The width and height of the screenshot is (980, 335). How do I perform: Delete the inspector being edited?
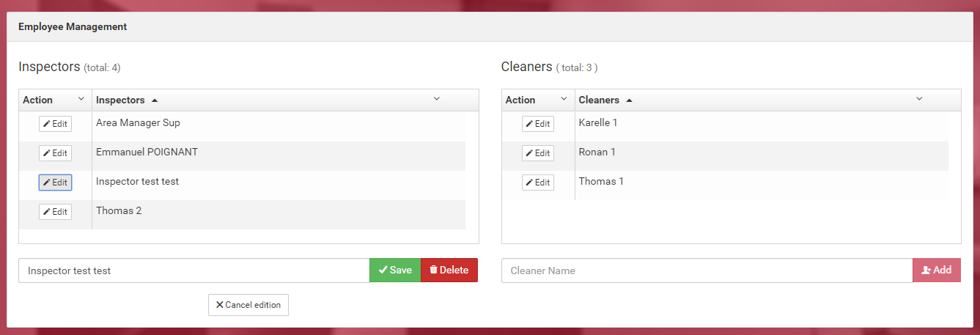coord(449,270)
